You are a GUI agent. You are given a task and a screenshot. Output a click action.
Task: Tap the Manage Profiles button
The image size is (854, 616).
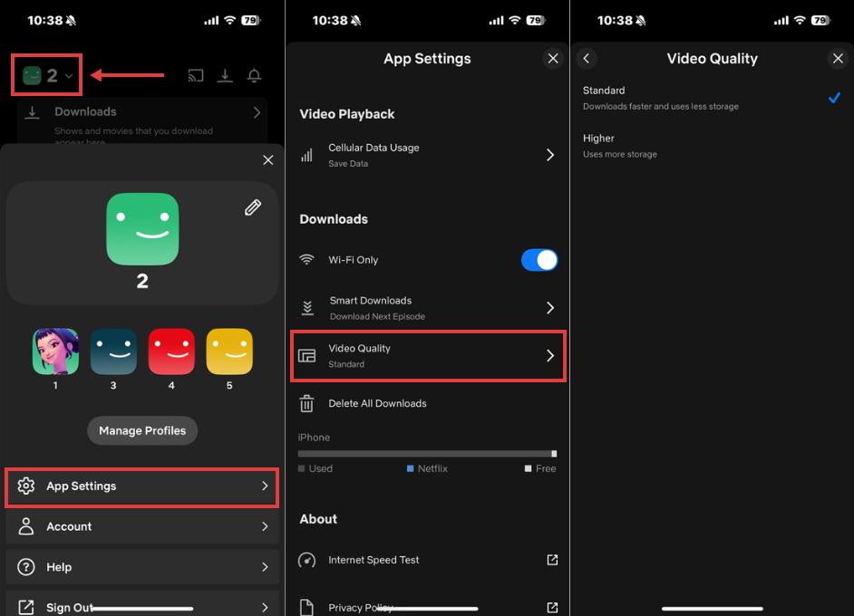[x=142, y=430]
